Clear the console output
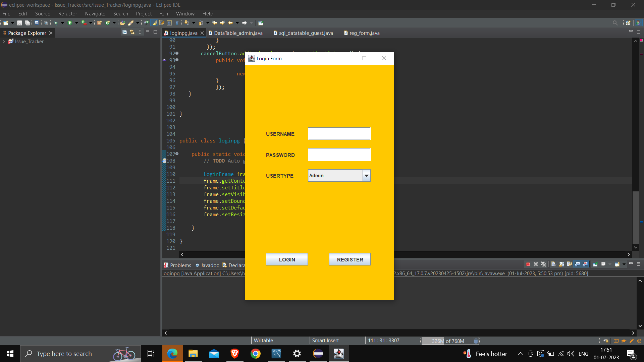The height and width of the screenshot is (362, 644). (554, 264)
